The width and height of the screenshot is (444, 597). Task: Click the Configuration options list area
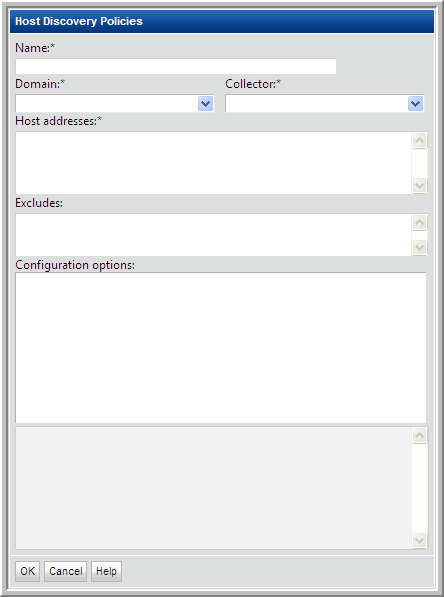(x=220, y=348)
